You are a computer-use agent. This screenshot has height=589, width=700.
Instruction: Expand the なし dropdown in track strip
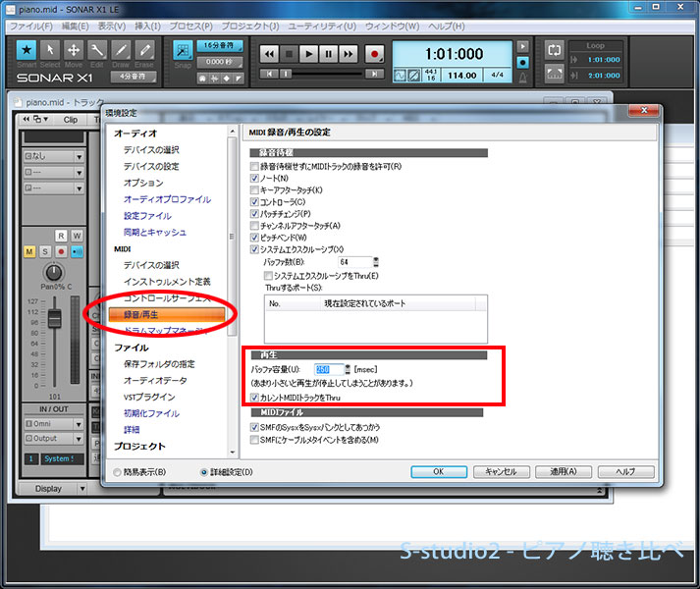coord(55,156)
